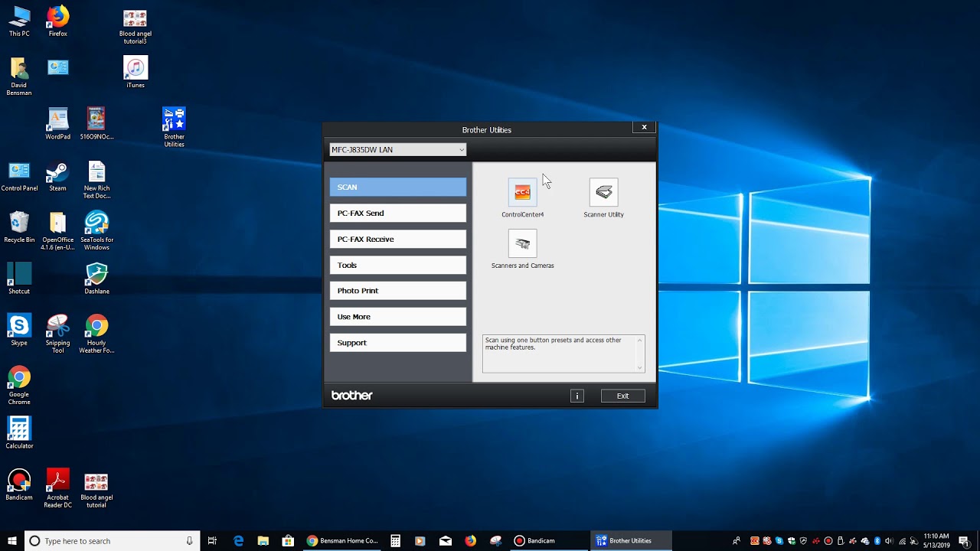Click the information "i" button
980x551 pixels.
pos(577,396)
